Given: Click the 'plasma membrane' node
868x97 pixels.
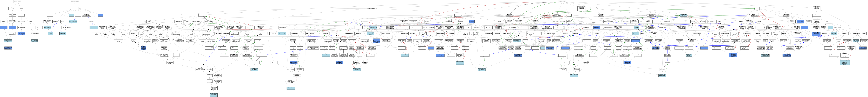Looking at the screenshot, I should click(x=73, y=21).
